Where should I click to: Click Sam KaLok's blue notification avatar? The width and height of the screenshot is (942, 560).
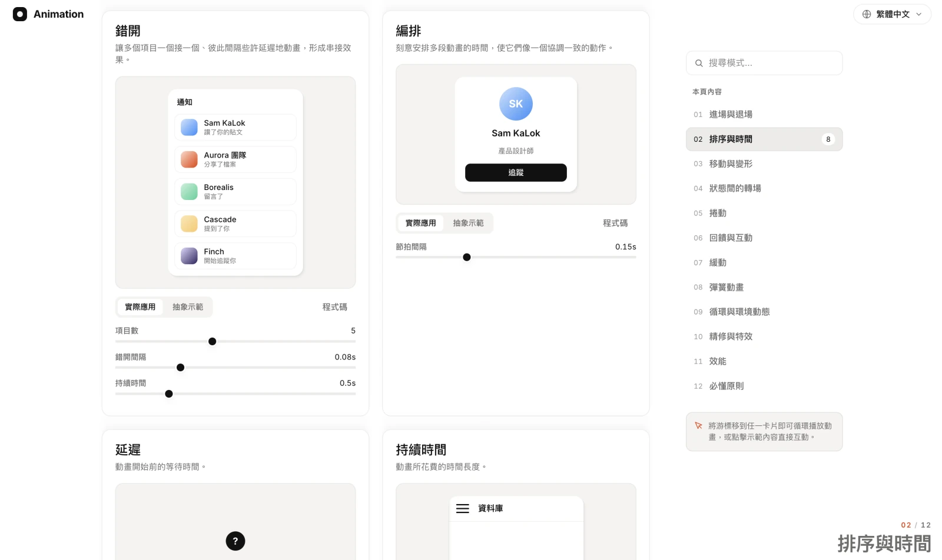coord(189,127)
